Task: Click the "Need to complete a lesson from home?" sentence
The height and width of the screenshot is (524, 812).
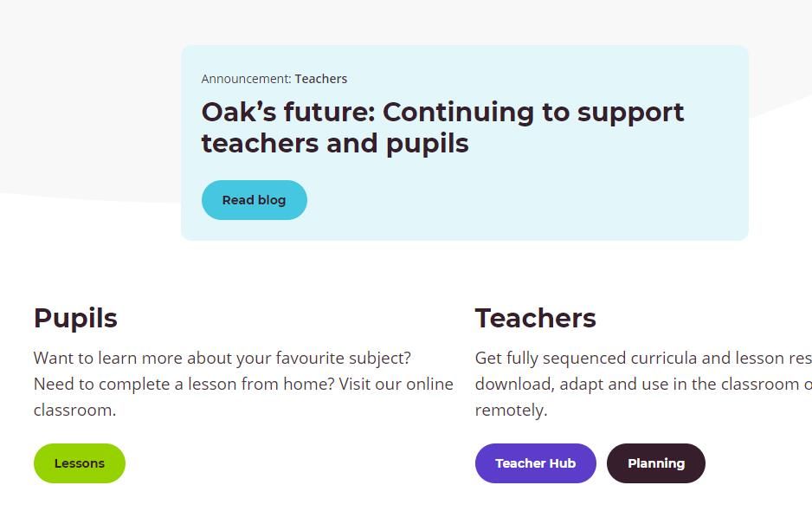Action: point(184,384)
